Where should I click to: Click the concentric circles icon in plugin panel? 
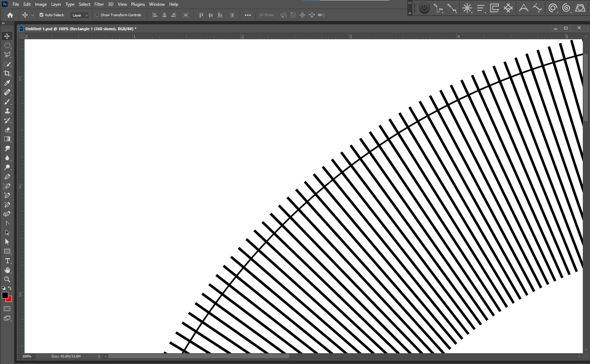pos(553,8)
